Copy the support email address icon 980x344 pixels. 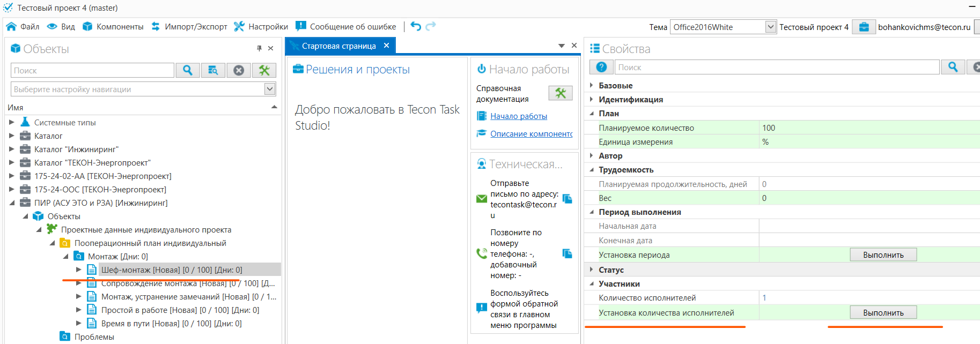(x=567, y=199)
